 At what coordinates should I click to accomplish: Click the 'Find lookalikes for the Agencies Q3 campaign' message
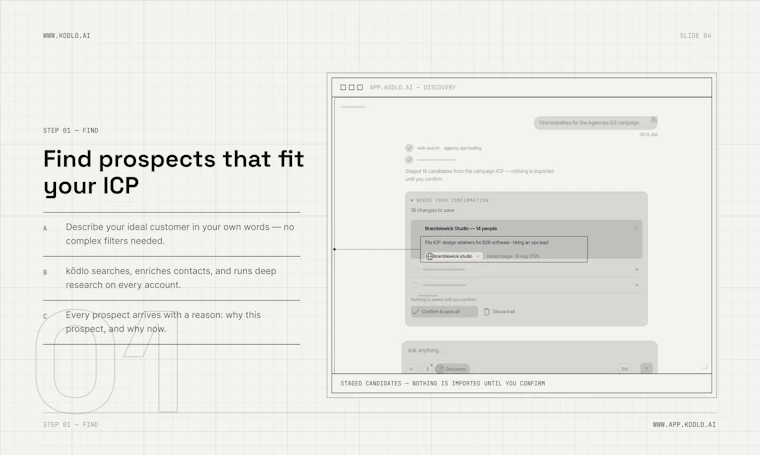coord(595,123)
